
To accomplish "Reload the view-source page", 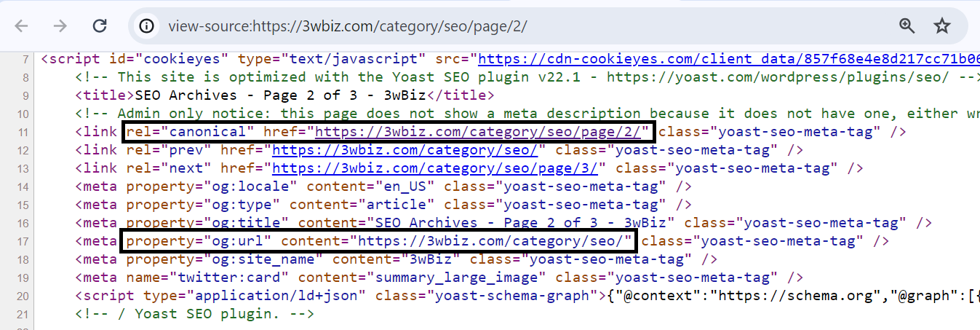I will pos(100,26).
